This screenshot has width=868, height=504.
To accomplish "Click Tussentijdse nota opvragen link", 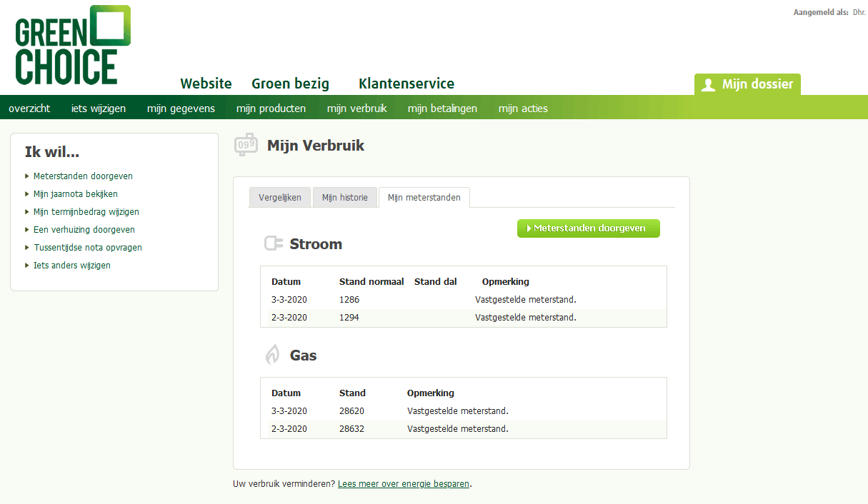I will pos(88,248).
